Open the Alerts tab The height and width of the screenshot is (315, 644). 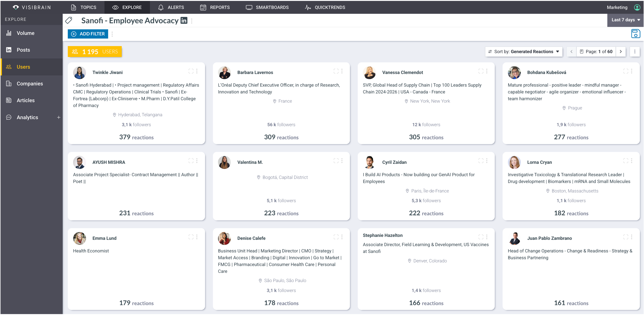pyautogui.click(x=171, y=7)
